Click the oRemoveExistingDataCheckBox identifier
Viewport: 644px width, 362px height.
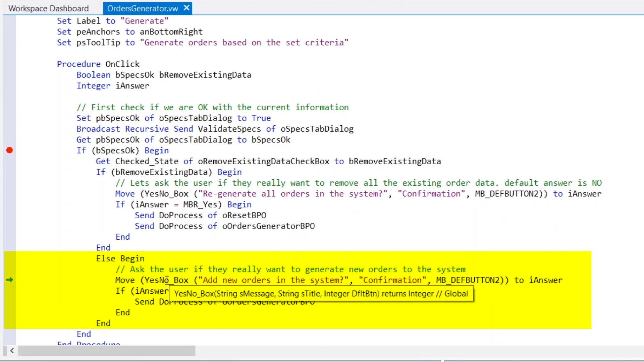click(263, 161)
